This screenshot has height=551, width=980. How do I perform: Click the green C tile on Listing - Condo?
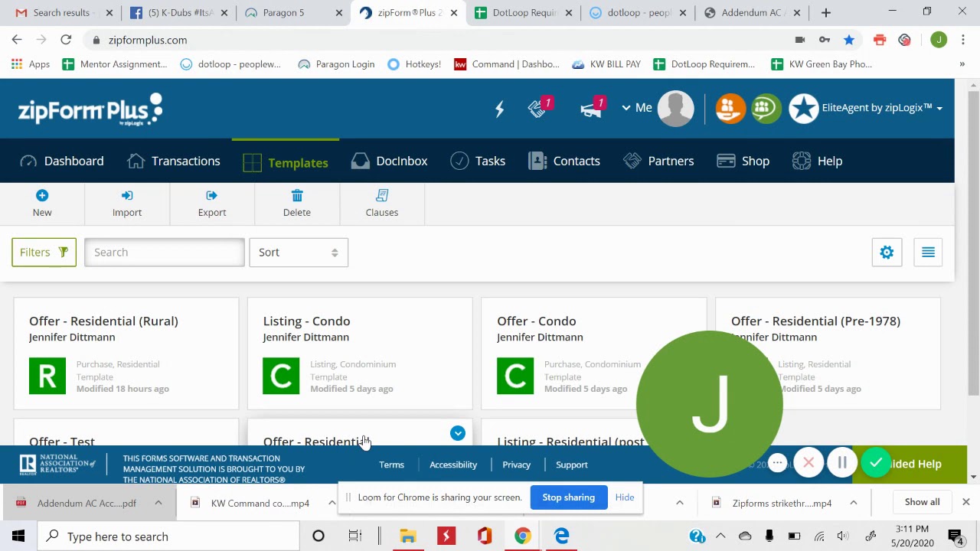281,376
